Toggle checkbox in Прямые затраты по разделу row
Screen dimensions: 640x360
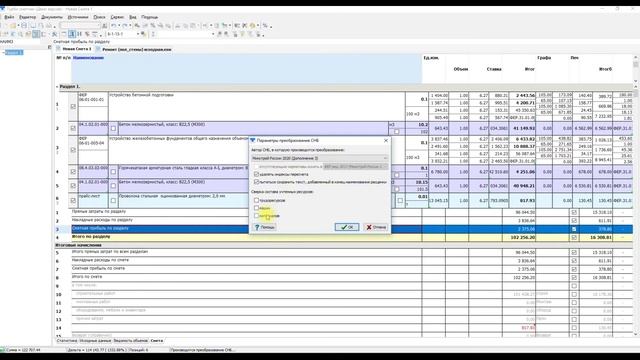[574, 212]
